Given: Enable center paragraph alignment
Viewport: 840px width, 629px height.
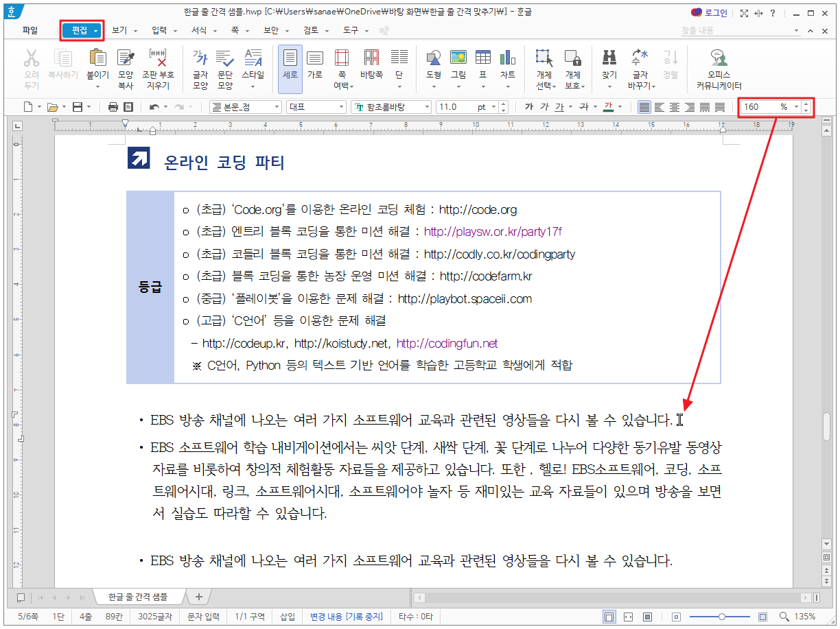Looking at the screenshot, I should [674, 107].
